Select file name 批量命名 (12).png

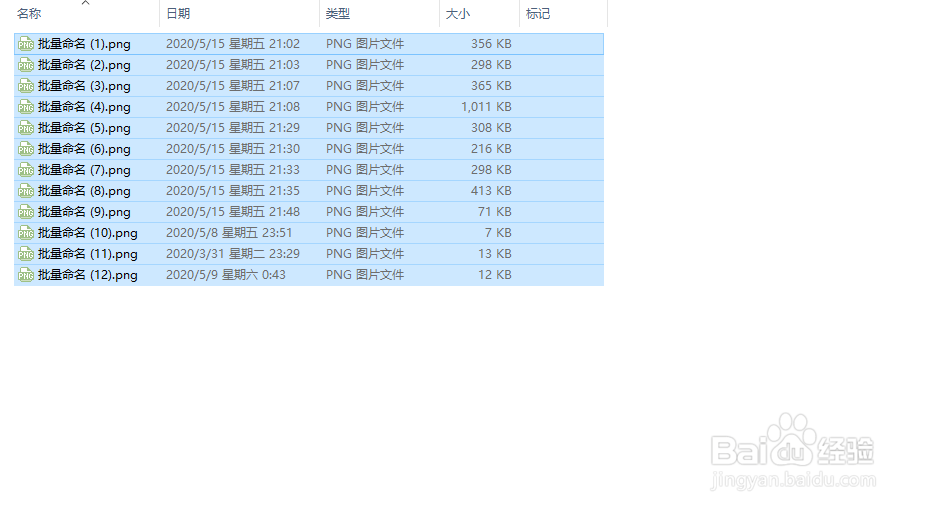pyautogui.click(x=87, y=275)
